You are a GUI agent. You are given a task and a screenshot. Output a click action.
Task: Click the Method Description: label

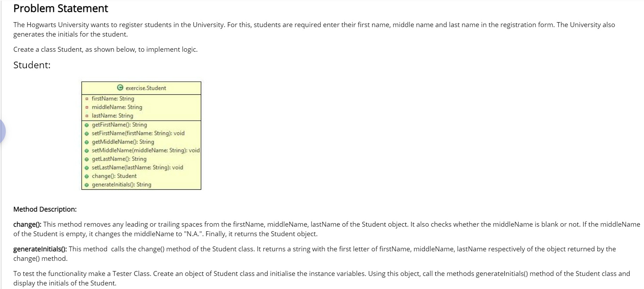[45, 209]
